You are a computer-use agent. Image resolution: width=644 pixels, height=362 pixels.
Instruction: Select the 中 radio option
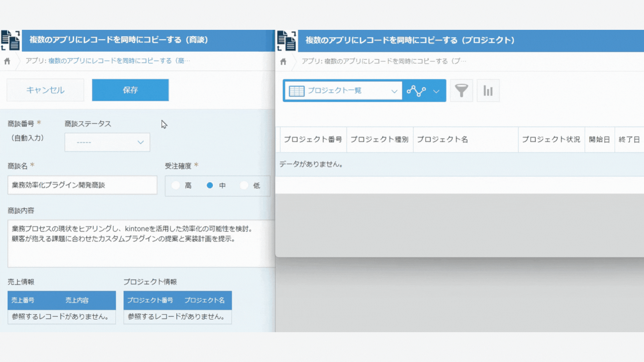210,185
